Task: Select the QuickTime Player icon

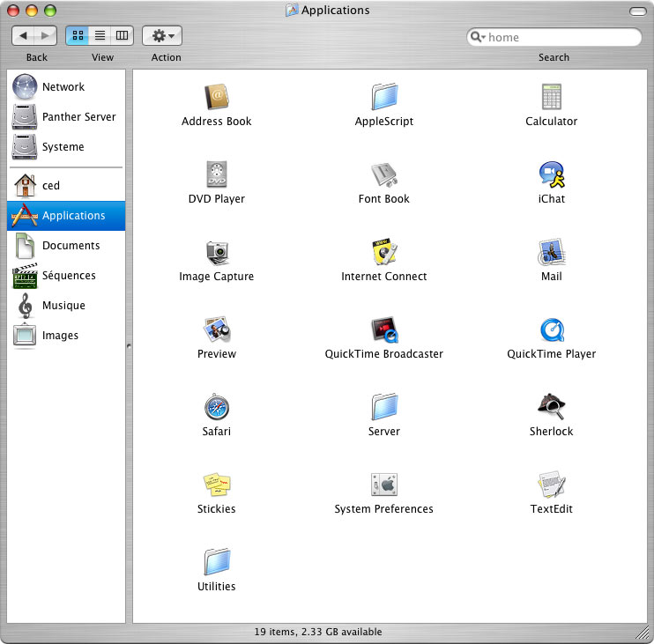Action: click(552, 329)
